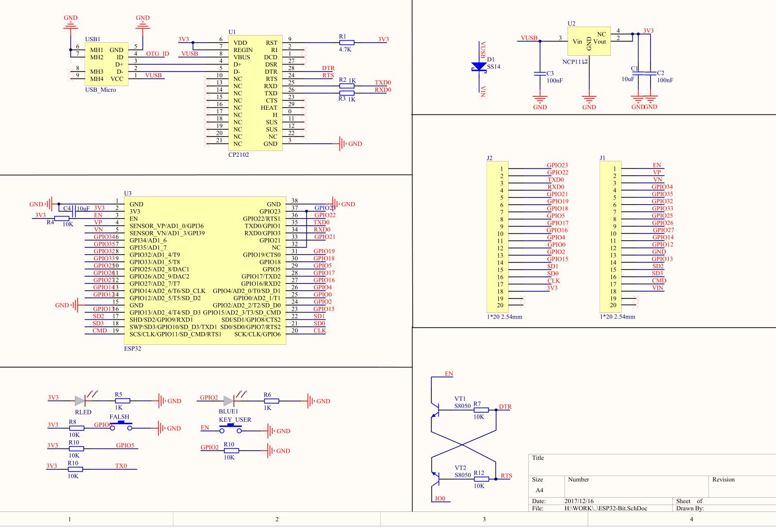
Task: Click the C3 100nF capacitor symbol
Action: pyautogui.click(x=540, y=74)
